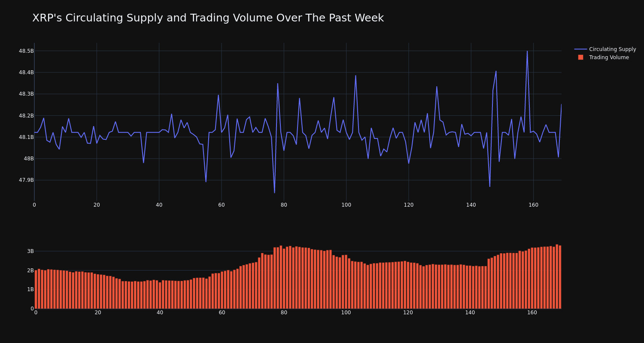Click the 48.1B y-axis label
The height and width of the screenshot is (343, 644).
[x=26, y=137]
